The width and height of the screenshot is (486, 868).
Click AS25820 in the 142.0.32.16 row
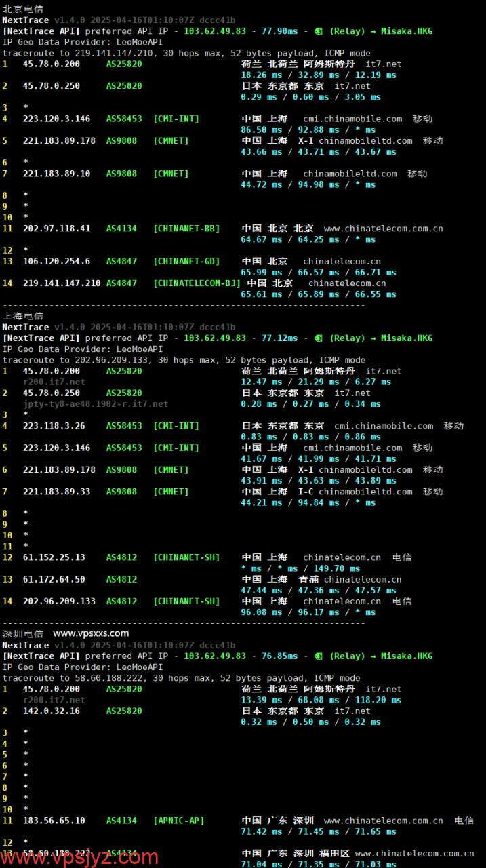124,711
